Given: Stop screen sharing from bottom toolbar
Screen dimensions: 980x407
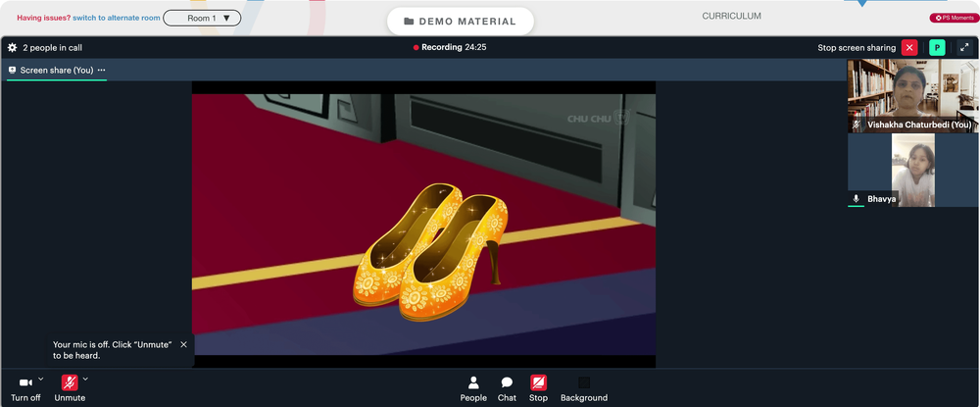Looking at the screenshot, I should pos(538,389).
